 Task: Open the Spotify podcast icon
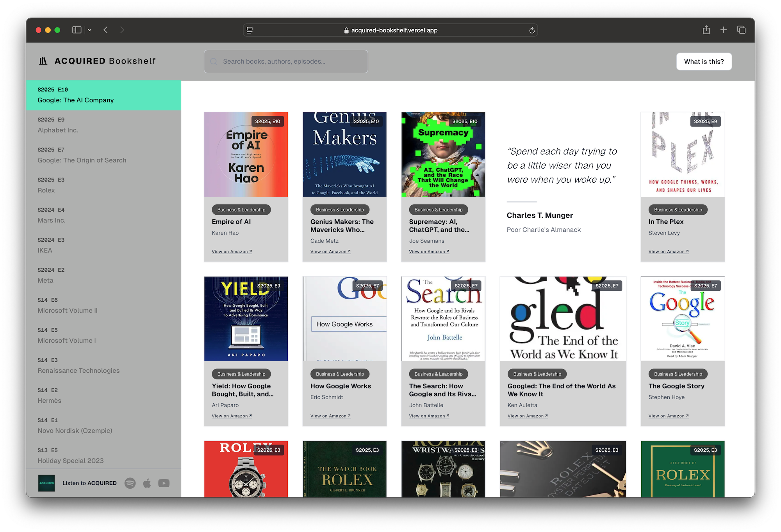point(130,483)
